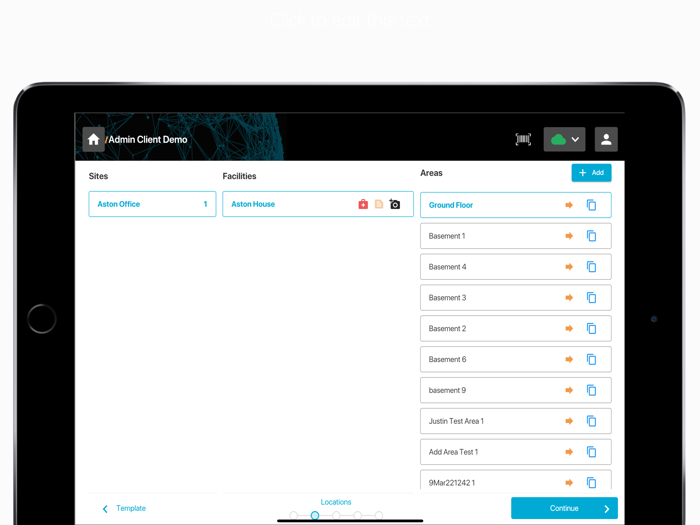Click orange arrow on Basement 3 row
This screenshot has height=525, width=700.
[x=569, y=297]
